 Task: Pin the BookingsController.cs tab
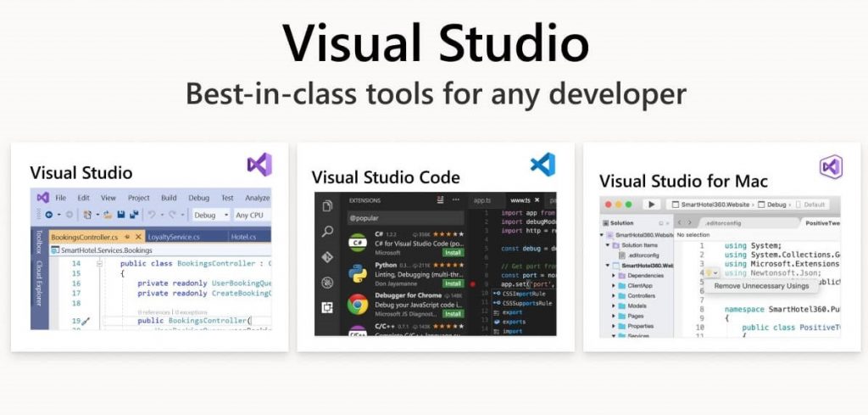click(126, 237)
